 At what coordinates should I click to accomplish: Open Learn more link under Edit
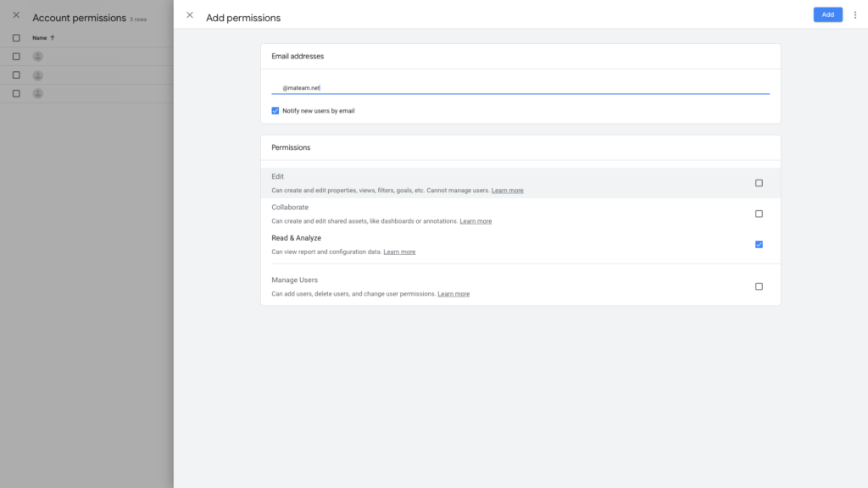(x=507, y=190)
